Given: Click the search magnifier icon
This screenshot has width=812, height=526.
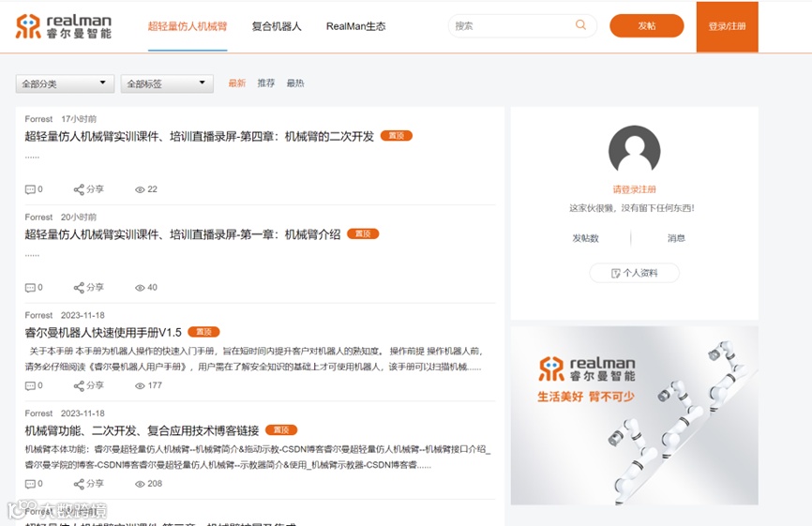Looking at the screenshot, I should [580, 25].
